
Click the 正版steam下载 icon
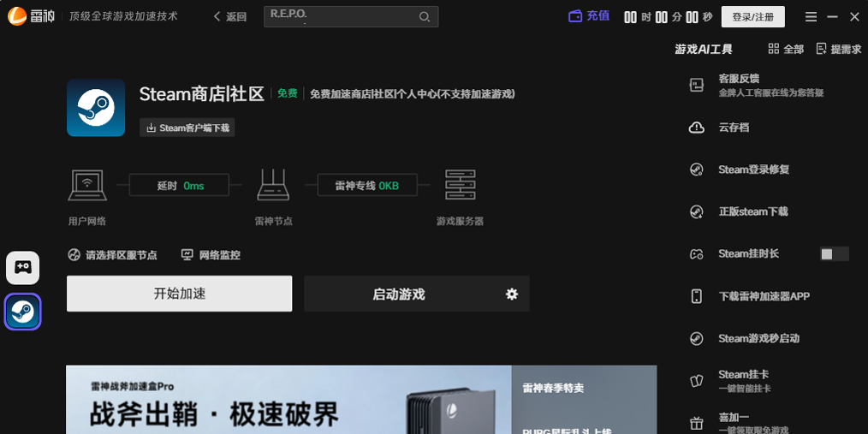coord(697,211)
